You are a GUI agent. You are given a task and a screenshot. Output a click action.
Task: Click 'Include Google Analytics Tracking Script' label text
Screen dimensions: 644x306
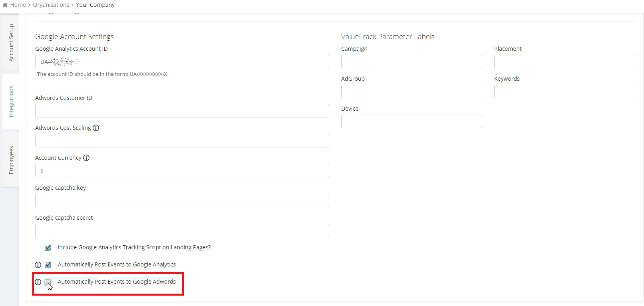click(134, 247)
